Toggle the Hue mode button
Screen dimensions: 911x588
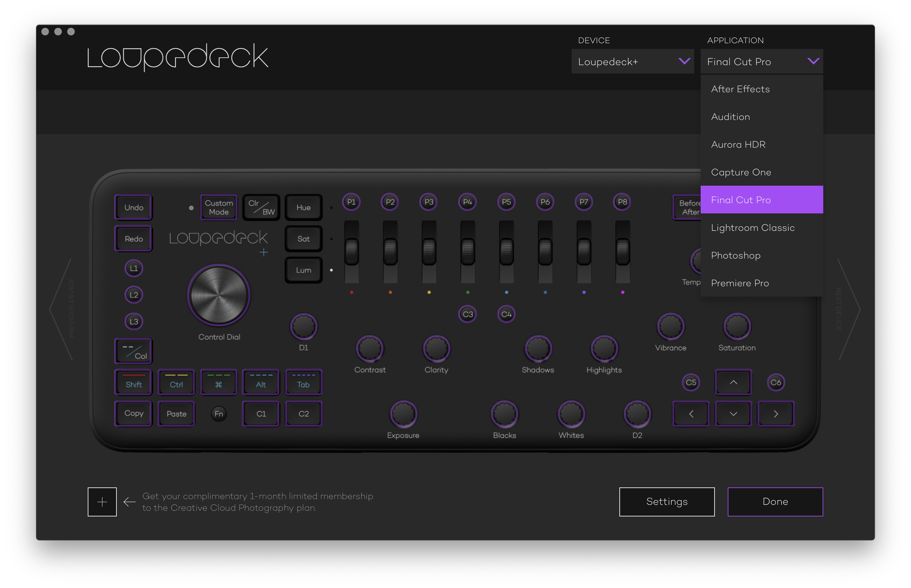303,207
